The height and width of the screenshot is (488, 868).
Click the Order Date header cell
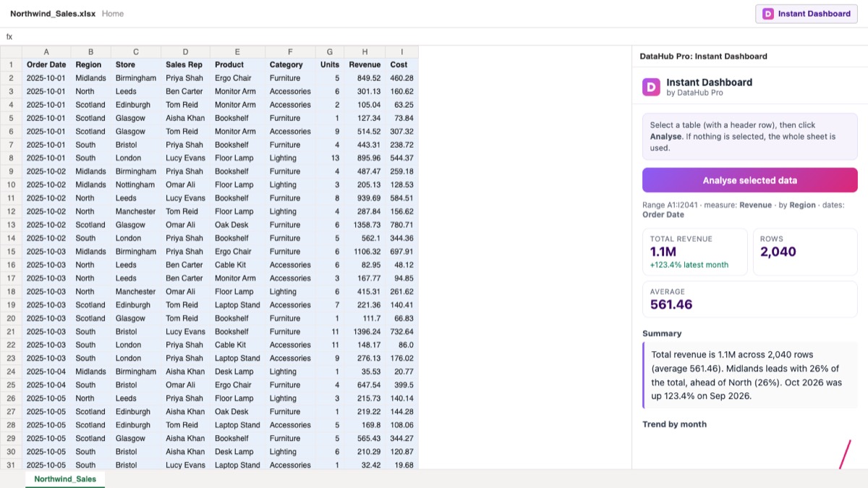pos(46,64)
